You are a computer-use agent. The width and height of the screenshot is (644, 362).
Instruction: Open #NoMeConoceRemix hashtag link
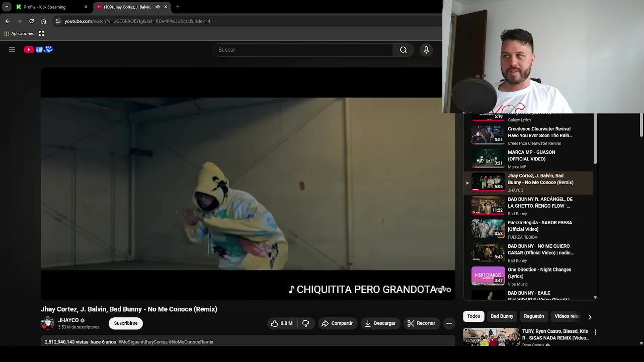click(x=191, y=342)
